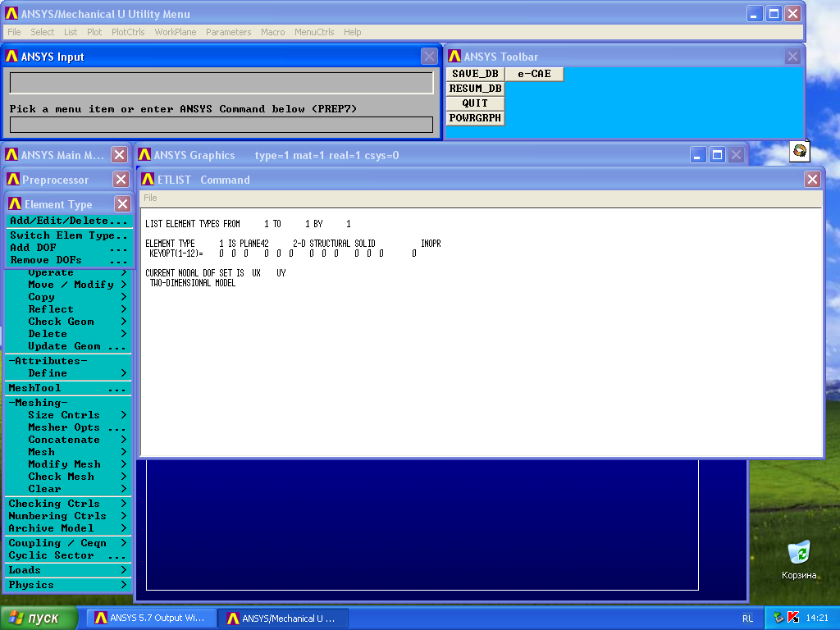Expand the Physics submenu

coord(69,585)
